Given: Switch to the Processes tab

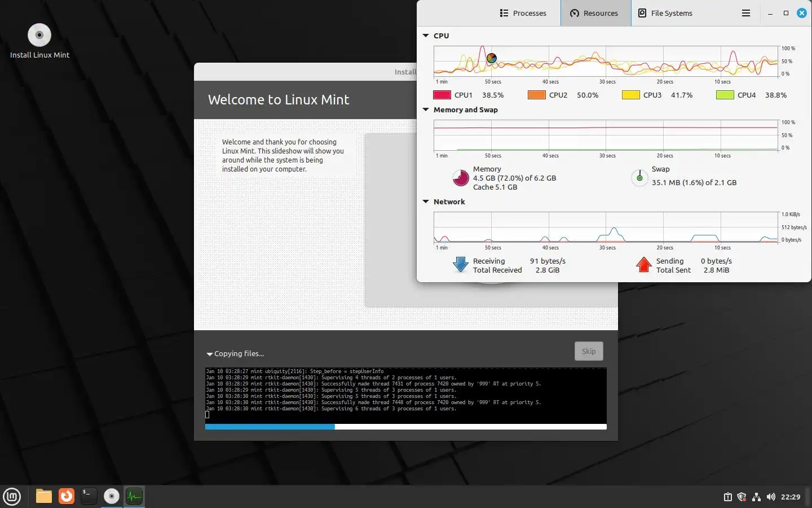Looking at the screenshot, I should tap(523, 13).
